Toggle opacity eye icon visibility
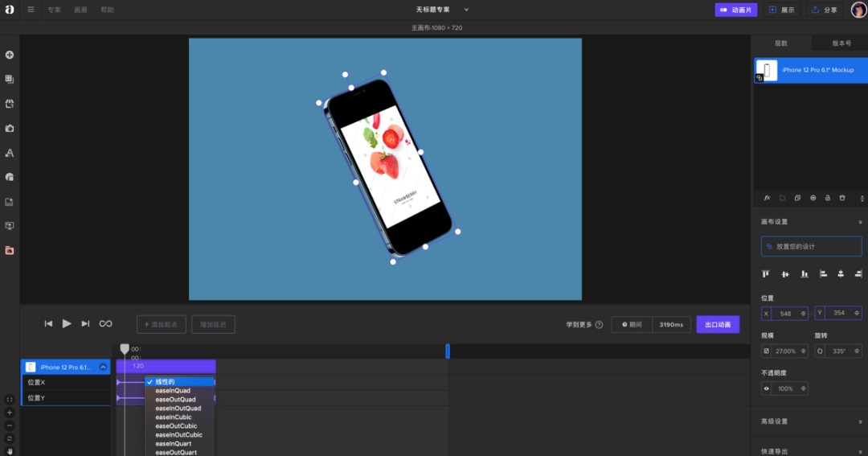 tap(767, 388)
